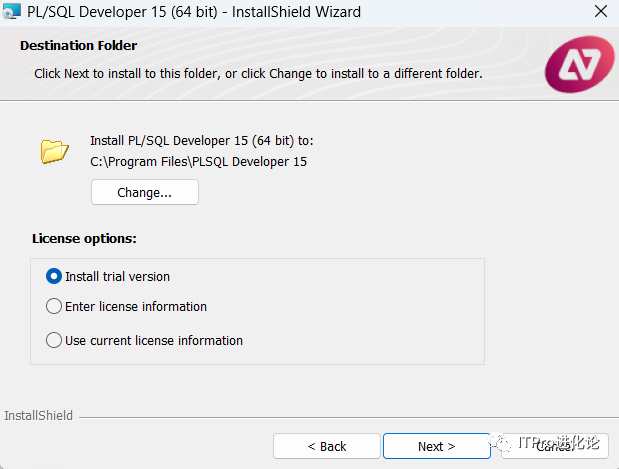
Task: Click the InstallShield label at bottom left
Action: click(x=39, y=415)
